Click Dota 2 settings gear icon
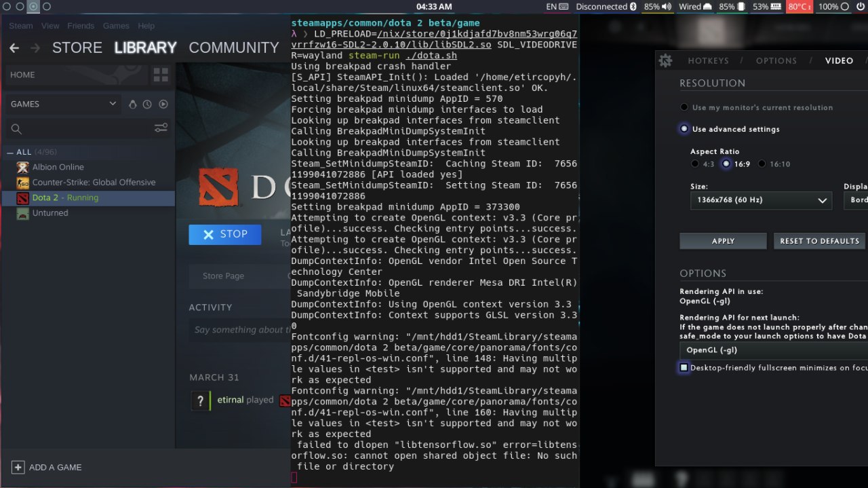The image size is (868, 488). coord(665,60)
